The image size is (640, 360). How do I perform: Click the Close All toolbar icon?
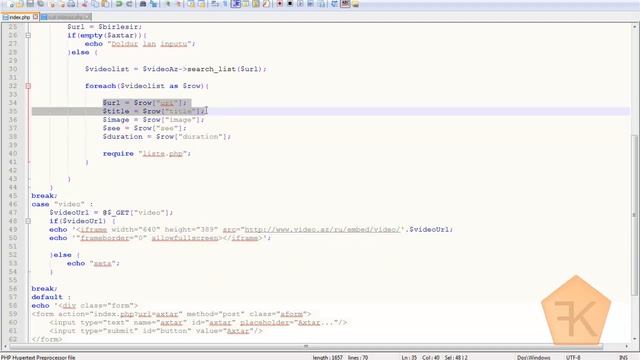[62, 4]
